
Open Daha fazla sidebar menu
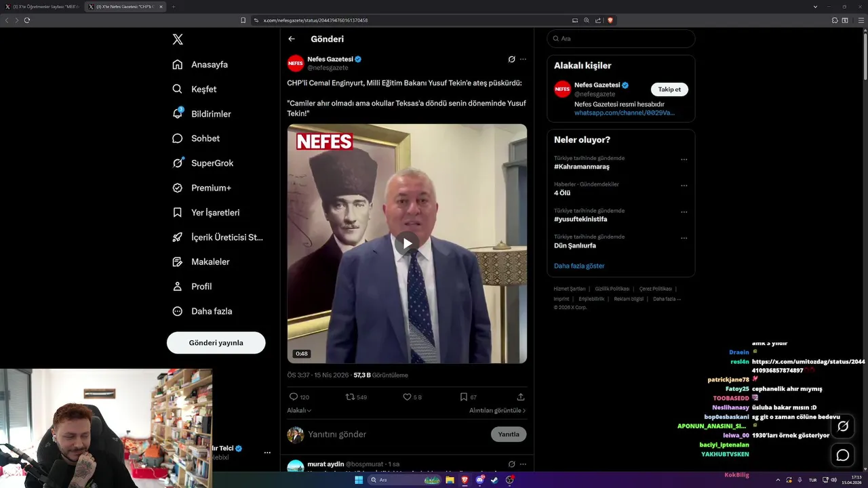[202, 311]
